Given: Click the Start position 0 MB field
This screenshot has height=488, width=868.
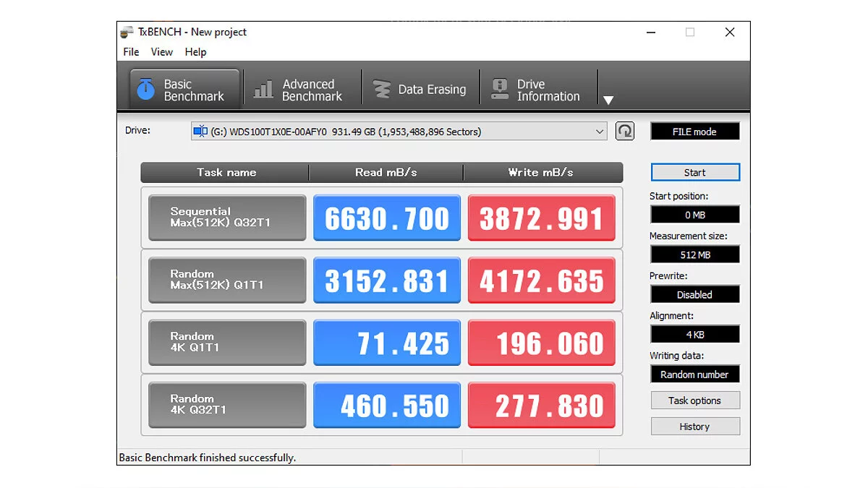Looking at the screenshot, I should [x=694, y=215].
